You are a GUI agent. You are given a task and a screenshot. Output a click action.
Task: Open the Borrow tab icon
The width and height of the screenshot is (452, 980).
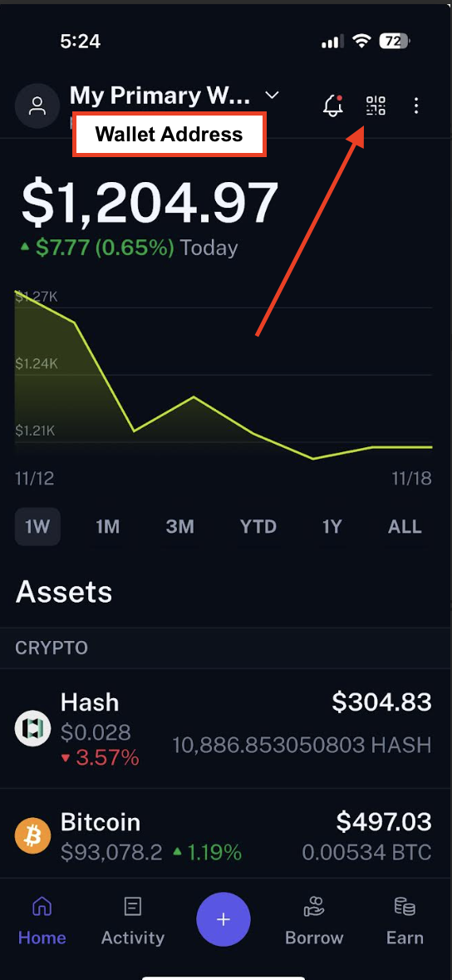314,907
